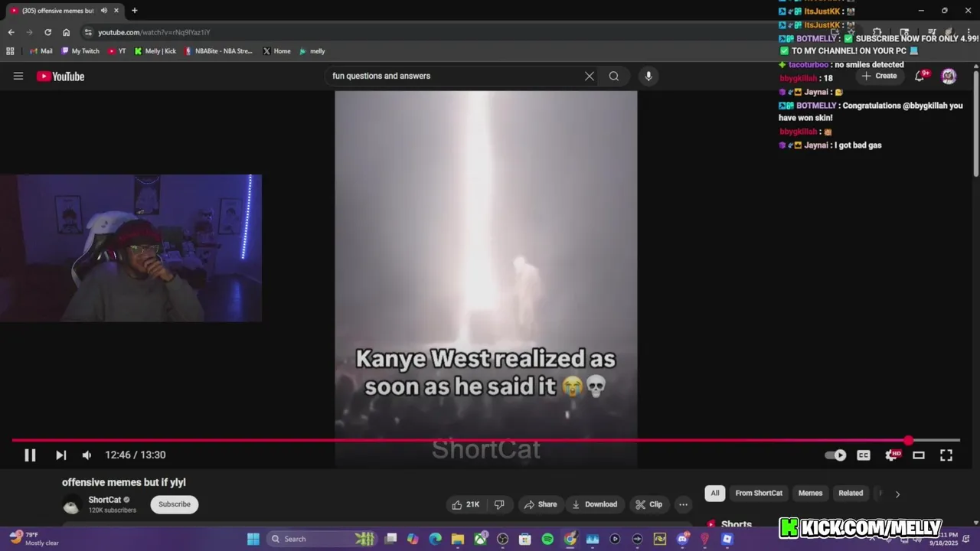The height and width of the screenshot is (551, 980).
Task: Open Discord from the taskbar
Action: click(682, 539)
